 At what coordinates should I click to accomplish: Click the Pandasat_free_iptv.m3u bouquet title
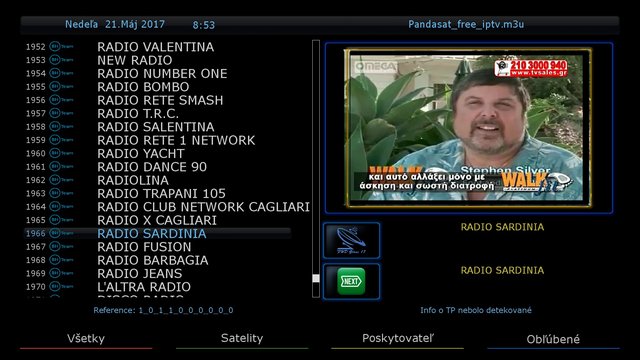click(466, 24)
